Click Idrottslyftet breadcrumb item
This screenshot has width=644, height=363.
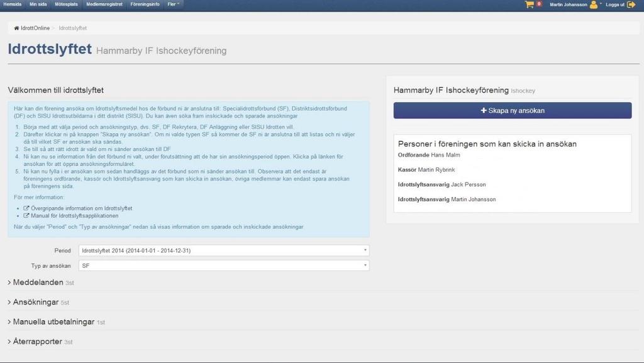[x=73, y=28]
